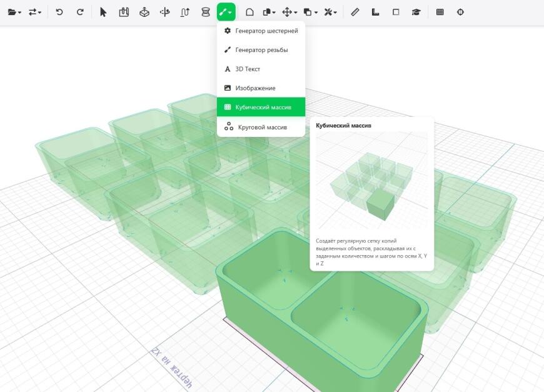Redo the last undone action
The image size is (544, 392).
[x=80, y=12]
